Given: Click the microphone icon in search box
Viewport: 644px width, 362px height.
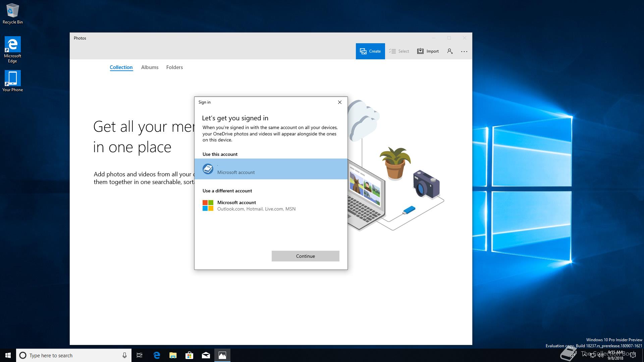Looking at the screenshot, I should 124,355.
